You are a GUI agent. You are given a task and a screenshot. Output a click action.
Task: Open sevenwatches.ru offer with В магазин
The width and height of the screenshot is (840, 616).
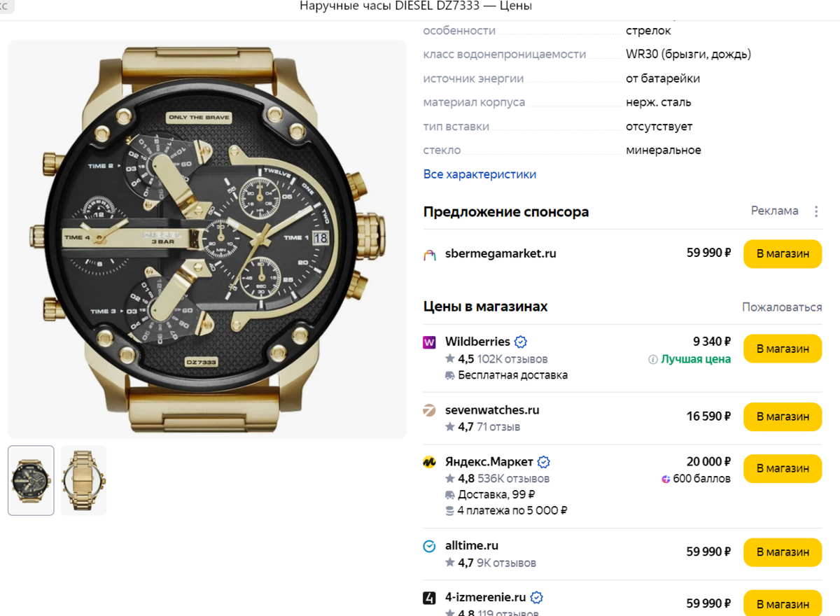tap(783, 416)
